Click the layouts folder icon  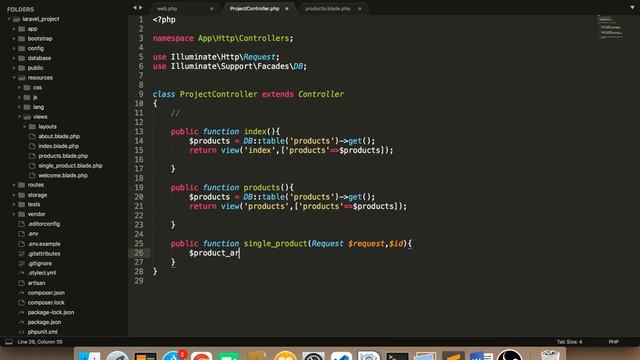tap(32, 127)
